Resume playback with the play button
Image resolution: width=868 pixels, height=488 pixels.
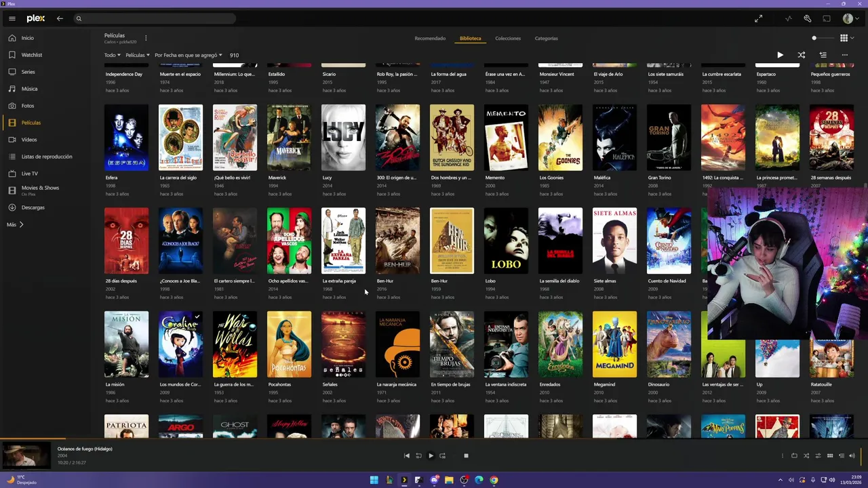point(431,455)
